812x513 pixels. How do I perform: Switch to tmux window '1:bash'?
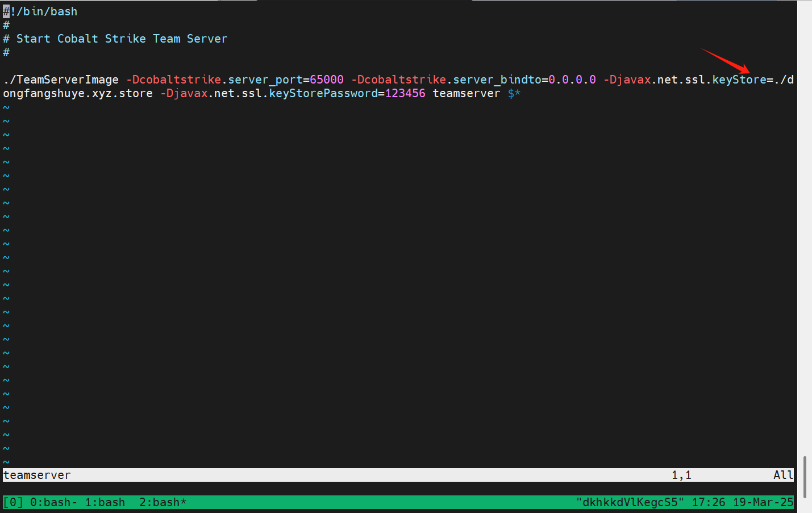(x=105, y=502)
